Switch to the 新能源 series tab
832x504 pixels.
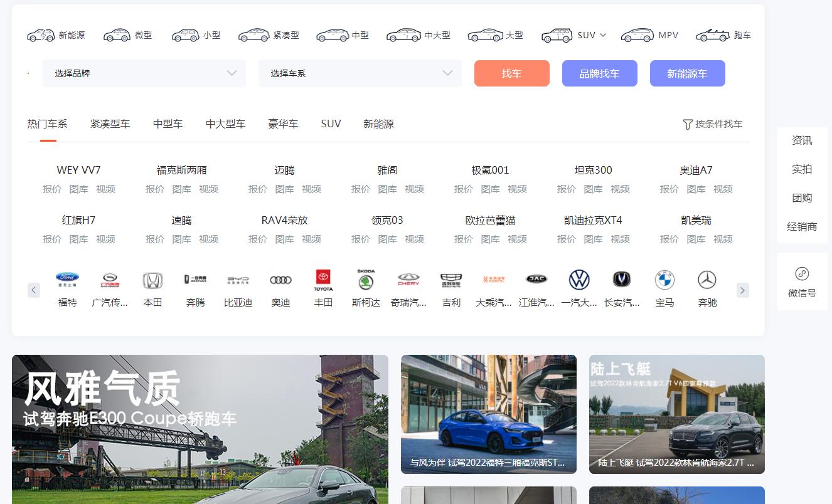coord(378,124)
